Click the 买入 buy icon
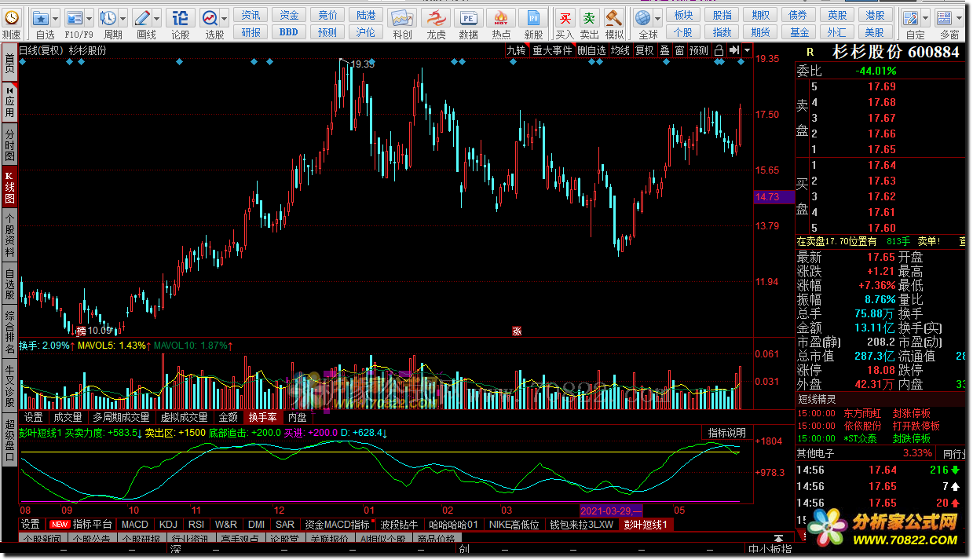 point(565,17)
